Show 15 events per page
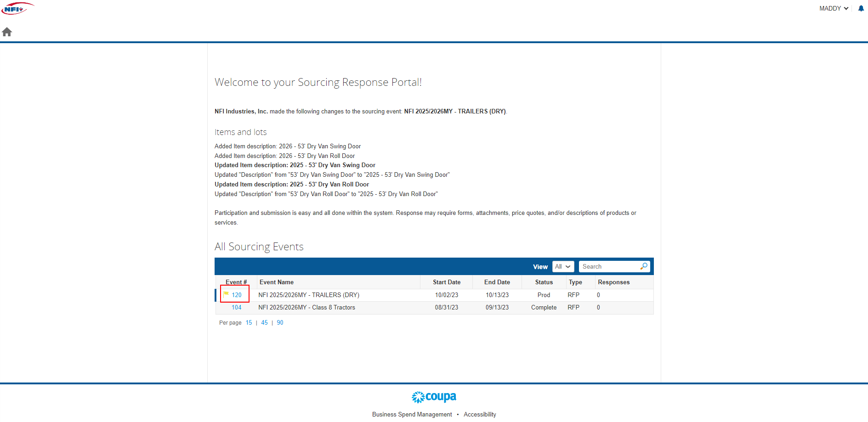The width and height of the screenshot is (868, 422). point(249,322)
